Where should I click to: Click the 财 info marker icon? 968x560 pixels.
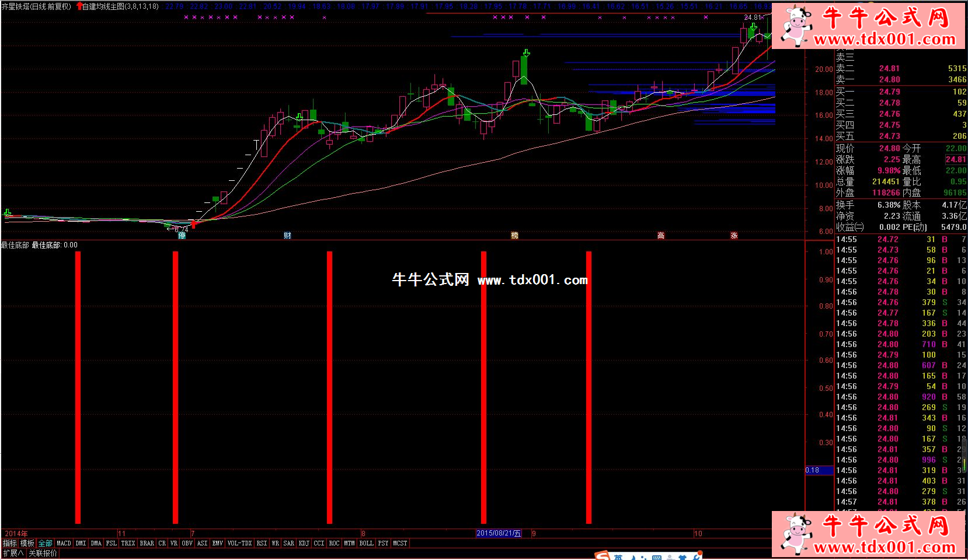pyautogui.click(x=287, y=235)
